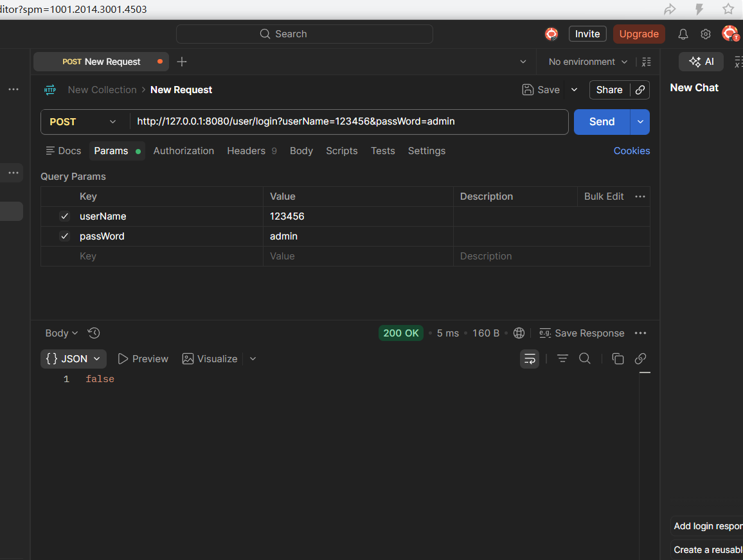Open the AI assistant button

[x=701, y=62]
